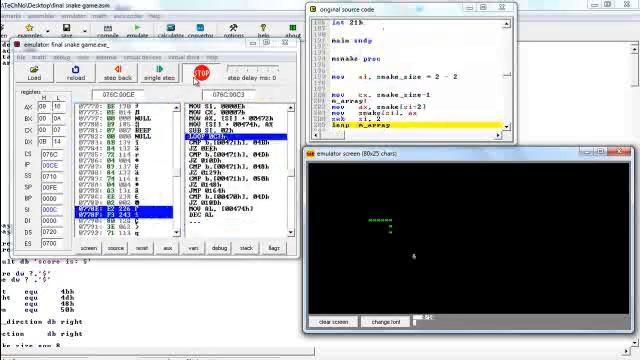Open the file menu in emulator window
Viewport: 640px width, 360px height.
tap(21, 58)
